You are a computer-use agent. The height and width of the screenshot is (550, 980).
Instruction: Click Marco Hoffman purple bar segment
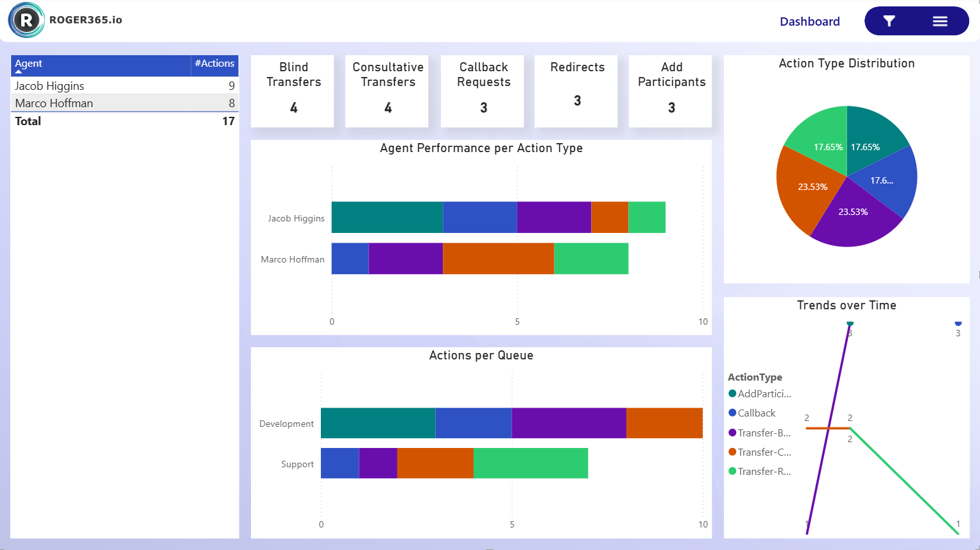point(406,259)
